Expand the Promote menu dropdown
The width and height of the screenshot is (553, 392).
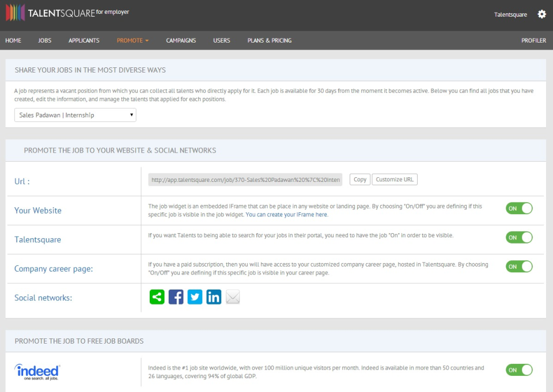point(132,40)
